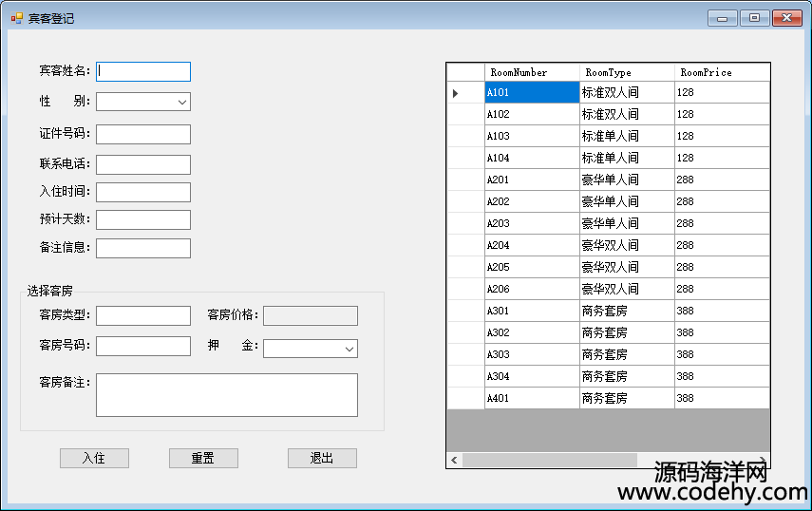Click the 证件号码 ID number field
Image resolution: width=812 pixels, height=511 pixels.
pyautogui.click(x=143, y=134)
